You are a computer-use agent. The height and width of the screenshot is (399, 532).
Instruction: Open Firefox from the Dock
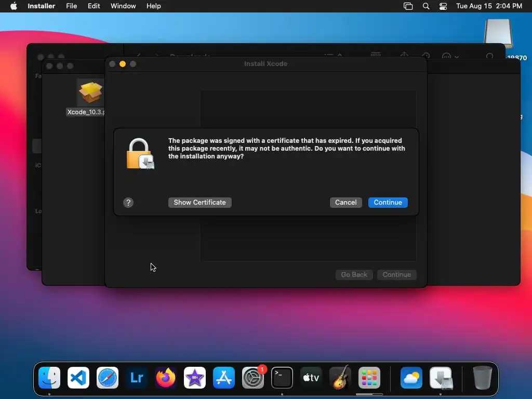166,378
